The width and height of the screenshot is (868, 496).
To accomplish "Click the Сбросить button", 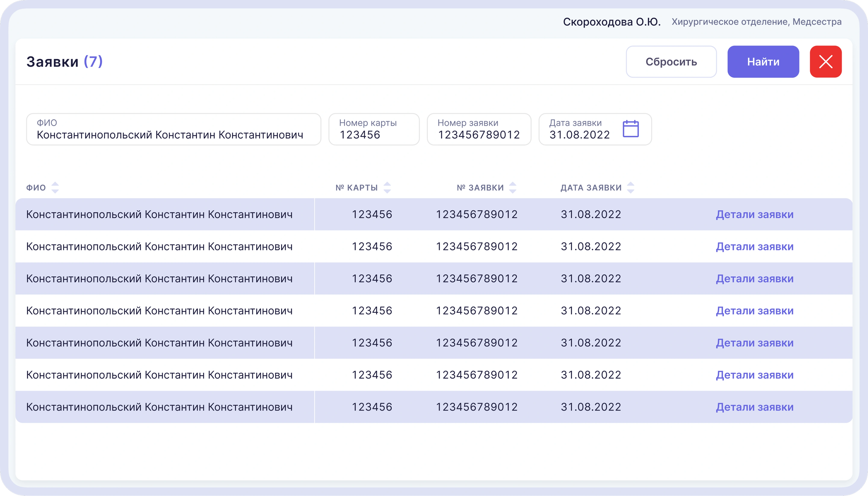I will pyautogui.click(x=671, y=62).
